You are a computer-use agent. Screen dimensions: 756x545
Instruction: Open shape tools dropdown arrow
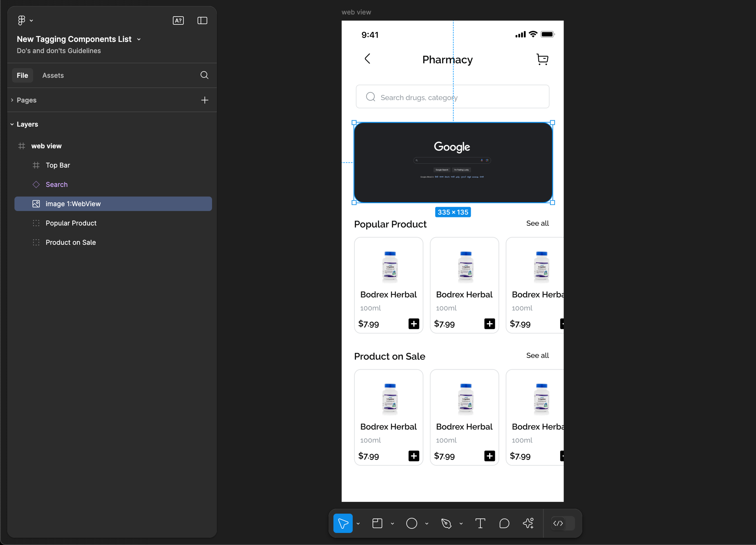427,524
